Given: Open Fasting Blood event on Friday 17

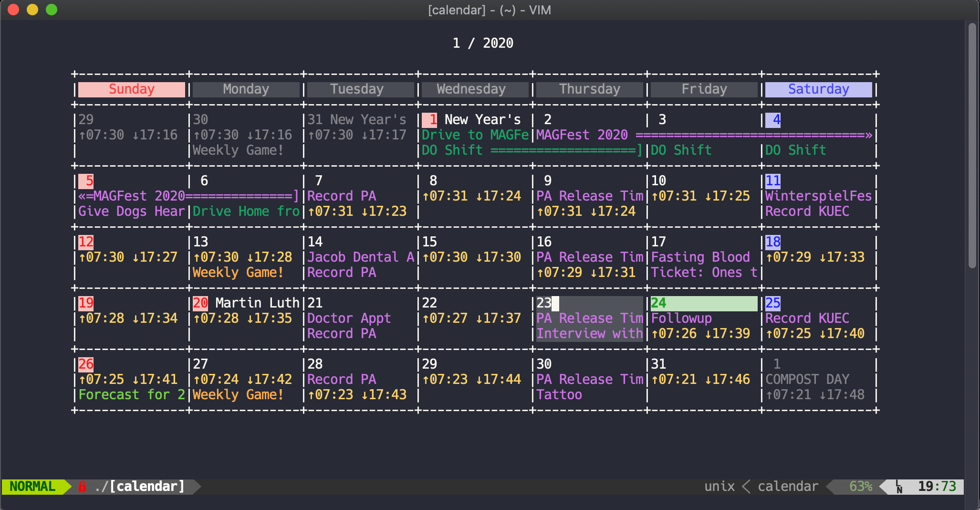Looking at the screenshot, I should (700, 257).
